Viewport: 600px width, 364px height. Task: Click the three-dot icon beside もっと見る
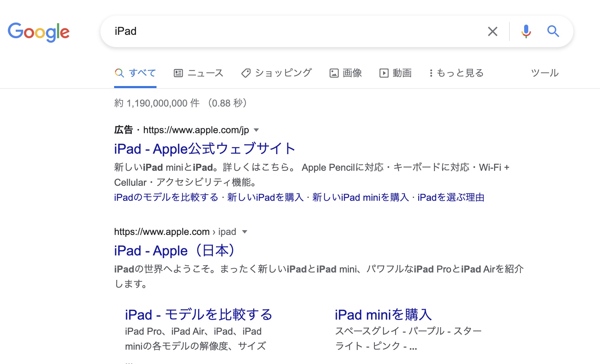click(x=431, y=73)
